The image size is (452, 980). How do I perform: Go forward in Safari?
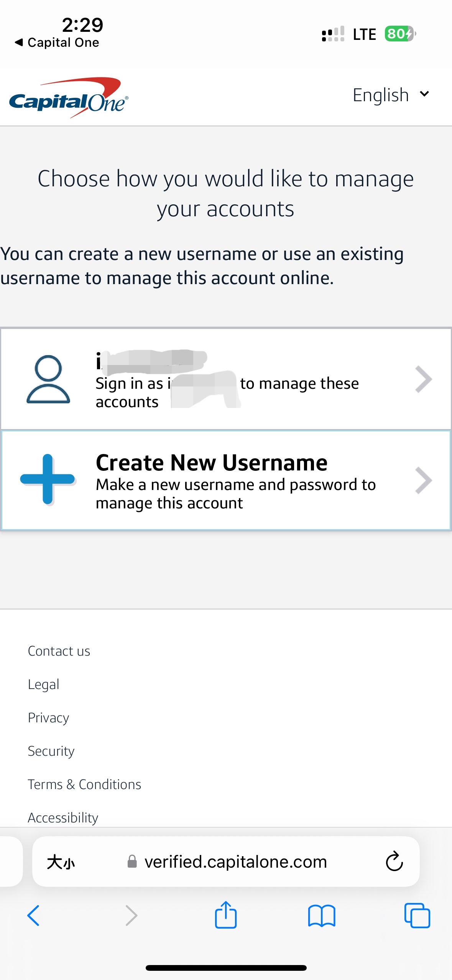pos(131,916)
